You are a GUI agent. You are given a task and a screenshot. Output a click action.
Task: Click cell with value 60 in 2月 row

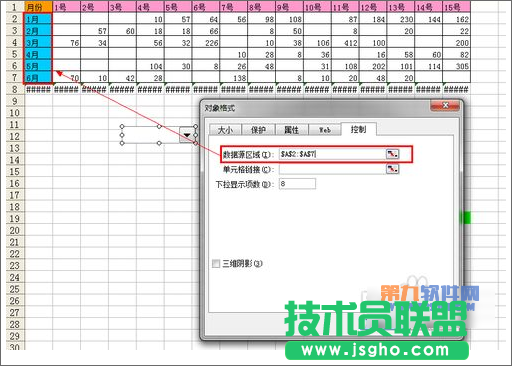(x=122, y=31)
